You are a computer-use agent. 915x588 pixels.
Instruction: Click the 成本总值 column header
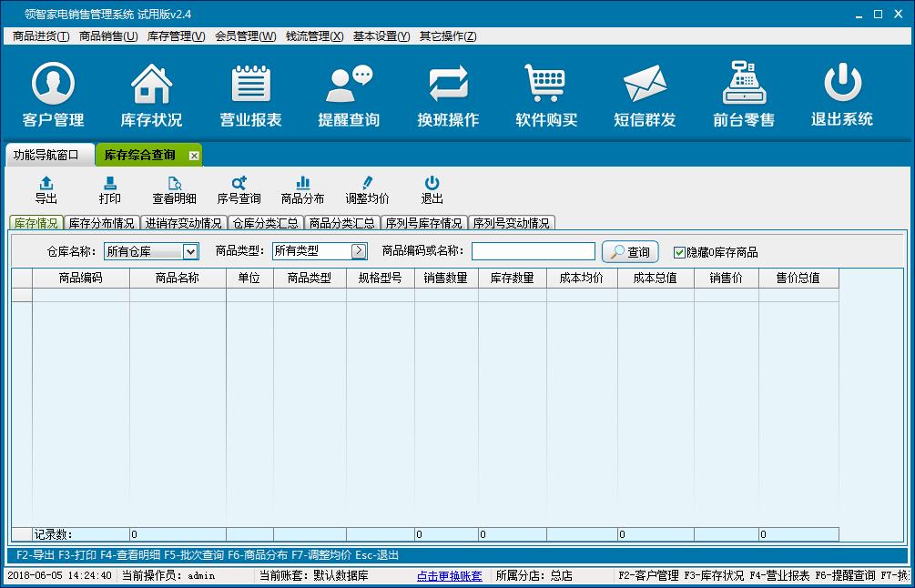point(656,279)
